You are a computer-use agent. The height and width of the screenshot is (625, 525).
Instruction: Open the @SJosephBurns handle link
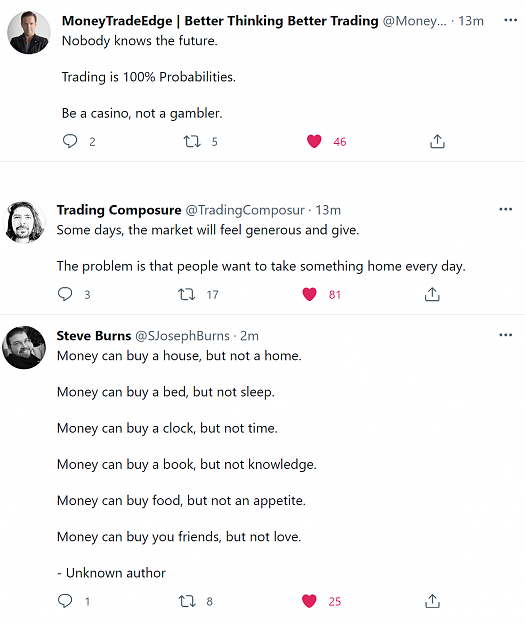[x=182, y=336]
